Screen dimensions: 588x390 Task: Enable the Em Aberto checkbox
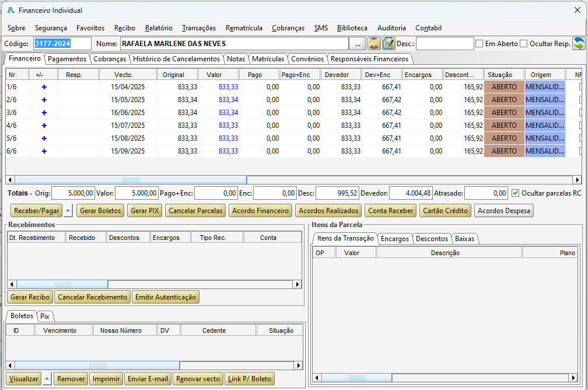click(480, 44)
